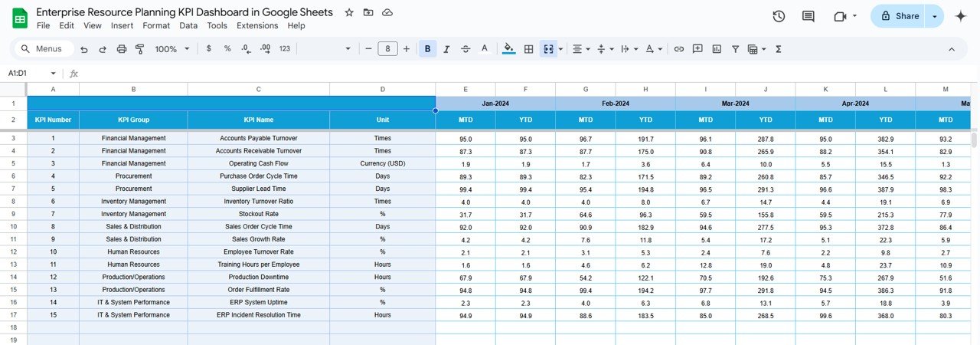This screenshot has width=980, height=345.
Task: Open the Extensions menu
Action: pos(257,25)
